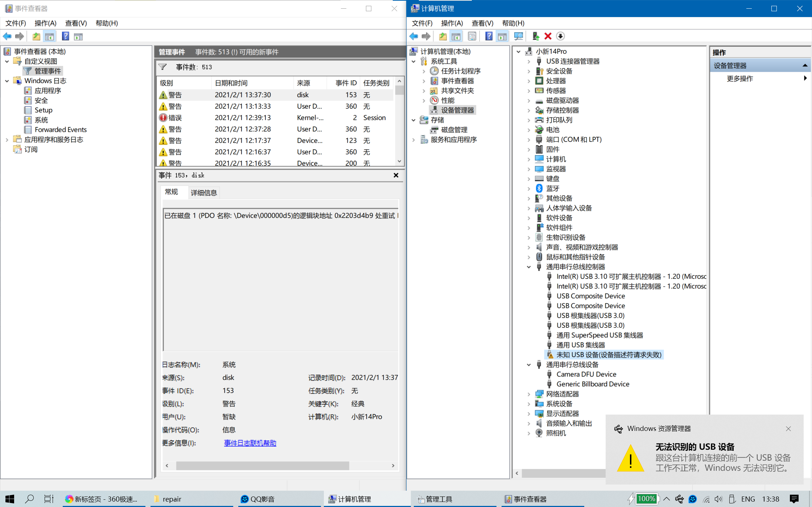Open Task View from taskbar
Screen dimensions: 812x507
pos(49,499)
